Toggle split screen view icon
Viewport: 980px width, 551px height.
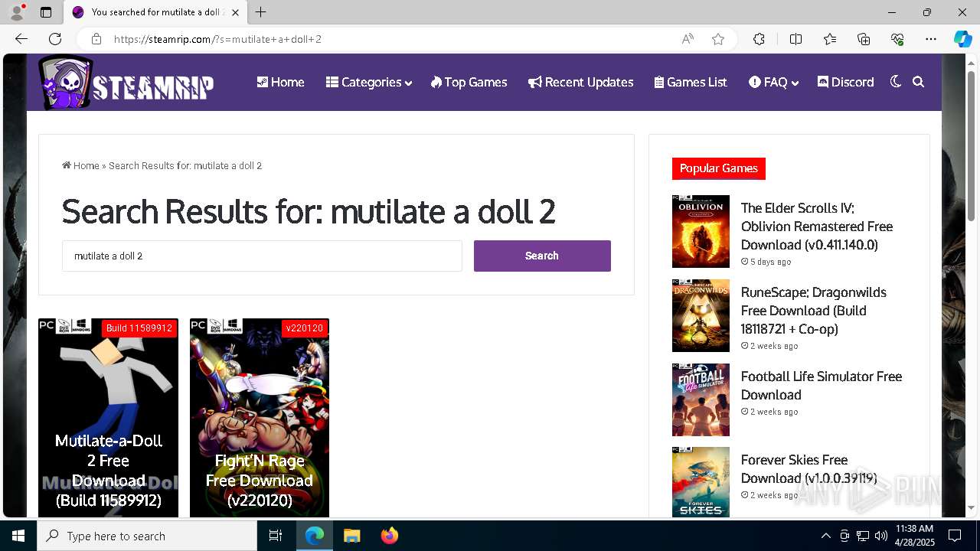click(795, 39)
